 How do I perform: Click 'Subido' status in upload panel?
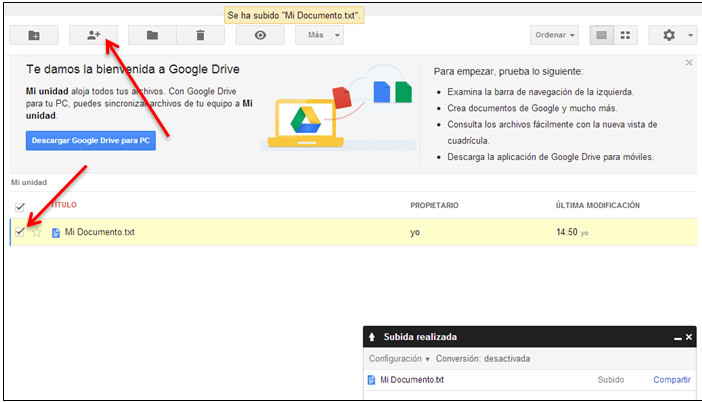(x=611, y=380)
